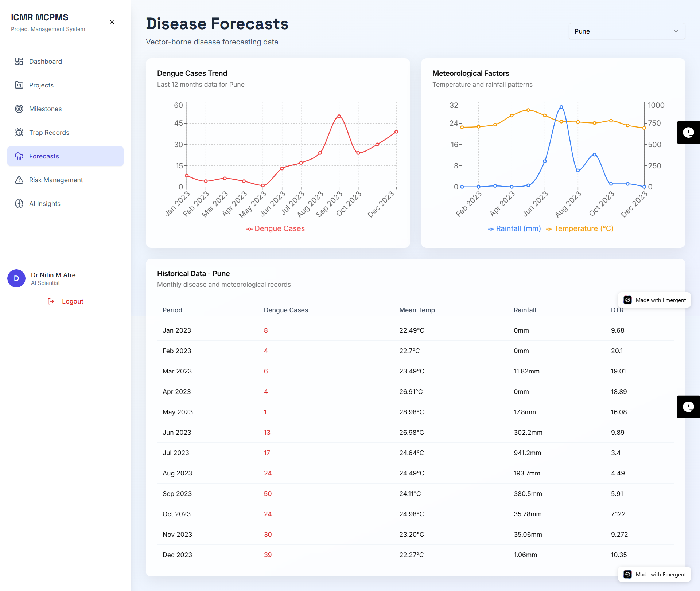Image resolution: width=700 pixels, height=591 pixels.
Task: Click the D user avatar circle
Action: point(16,278)
